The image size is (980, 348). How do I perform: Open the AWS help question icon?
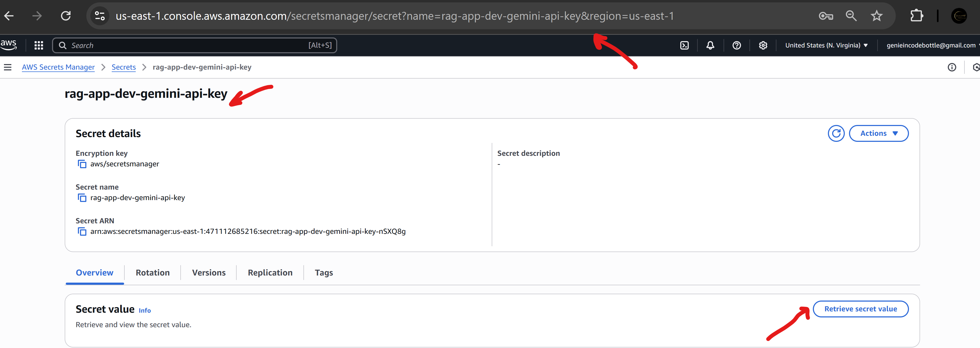tap(737, 46)
